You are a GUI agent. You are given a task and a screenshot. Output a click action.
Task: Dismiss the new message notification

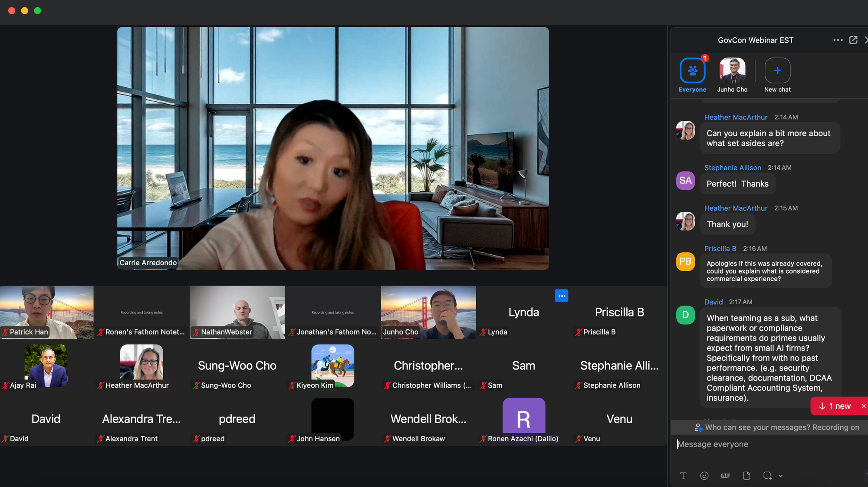(x=864, y=406)
